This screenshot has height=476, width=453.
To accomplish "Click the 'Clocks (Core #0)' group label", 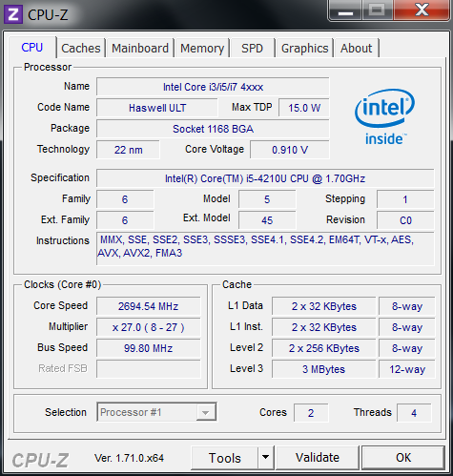I will click(62, 284).
